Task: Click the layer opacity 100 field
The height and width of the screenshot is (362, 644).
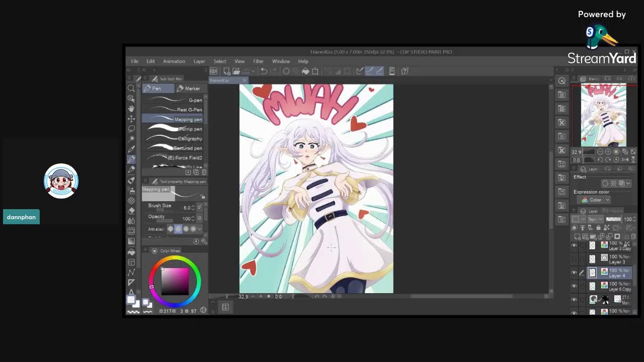Action: pos(628,219)
